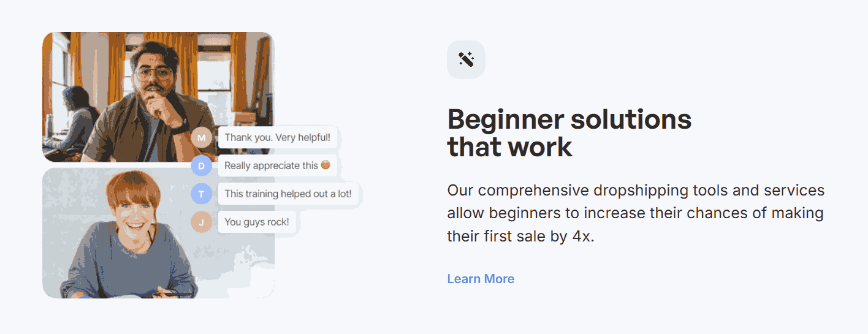The image size is (868, 334).
Task: Click the "M" avatar circle
Action: (x=201, y=138)
